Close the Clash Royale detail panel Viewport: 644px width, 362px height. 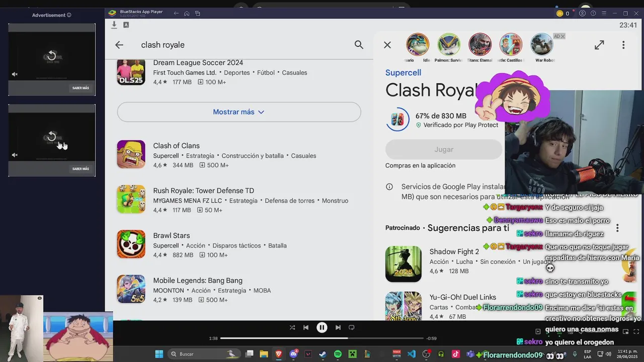click(387, 45)
